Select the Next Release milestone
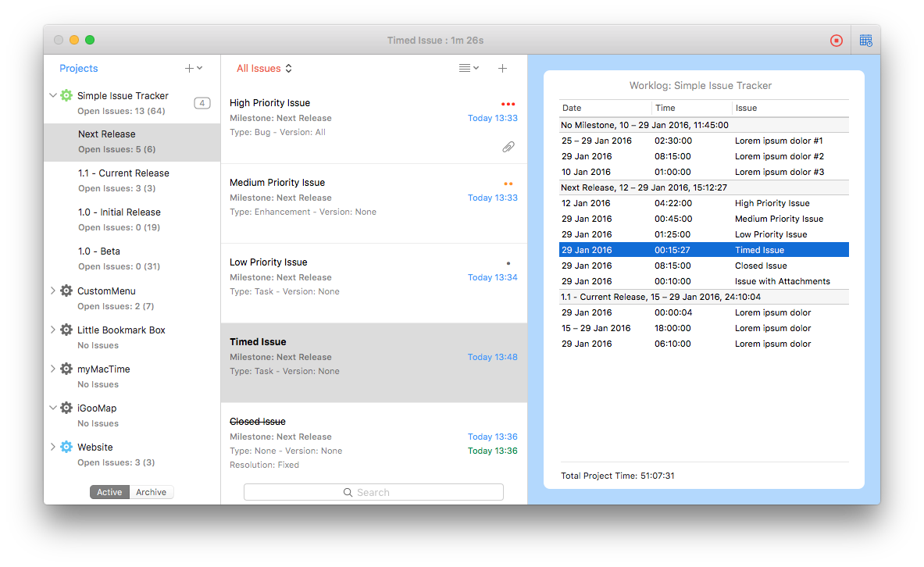924x567 pixels. click(x=132, y=142)
